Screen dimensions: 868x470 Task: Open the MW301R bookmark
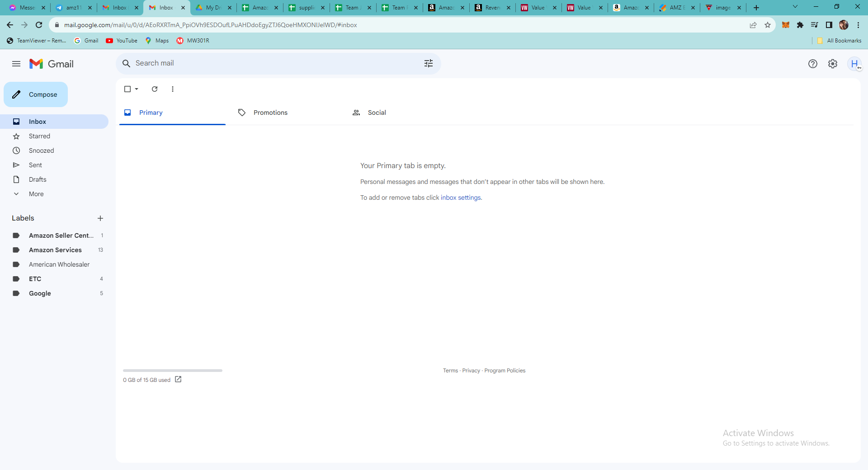[193, 41]
